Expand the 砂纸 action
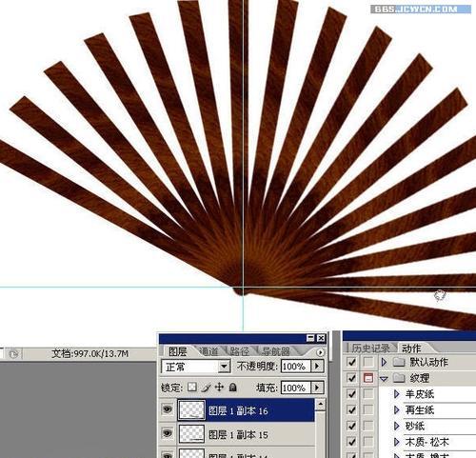476x458 pixels. [396, 426]
